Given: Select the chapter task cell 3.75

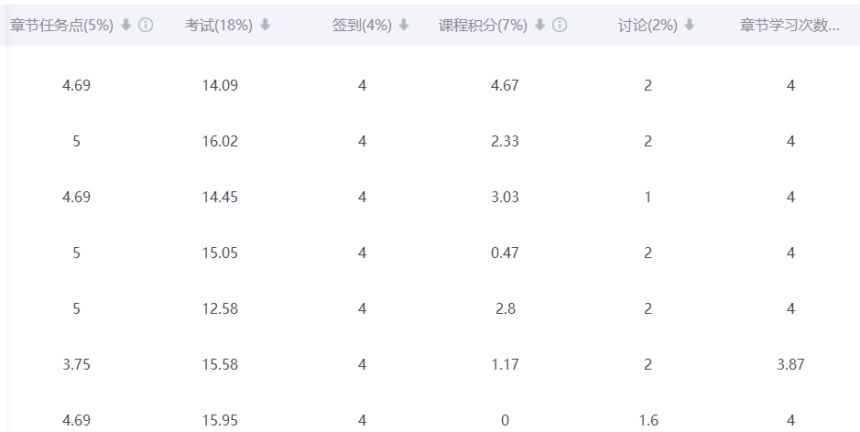Looking at the screenshot, I should [x=76, y=365].
